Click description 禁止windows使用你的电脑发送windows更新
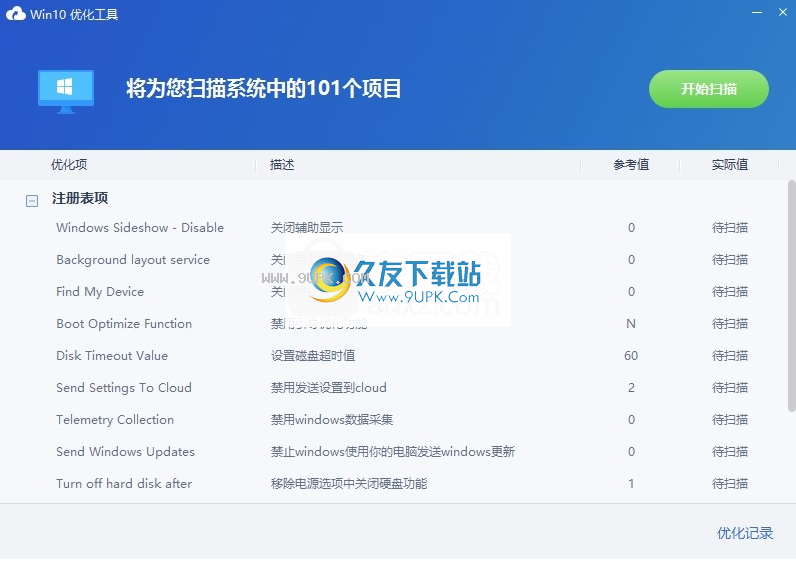 [x=392, y=451]
